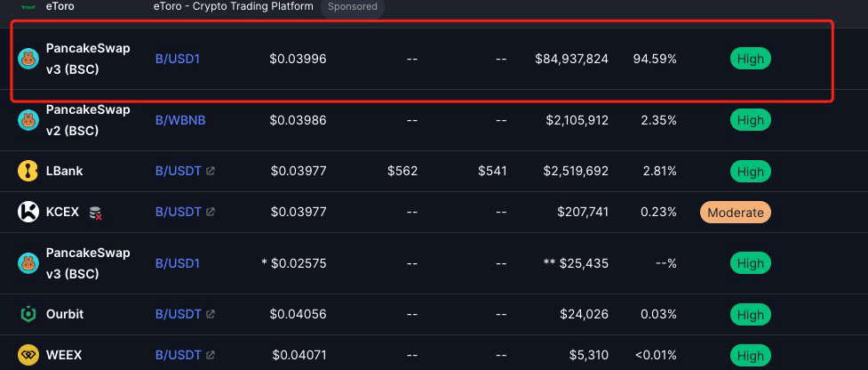This screenshot has width=868, height=370.
Task: Click the PancakeSwap v3 logo in highlighted row
Action: coord(28,59)
